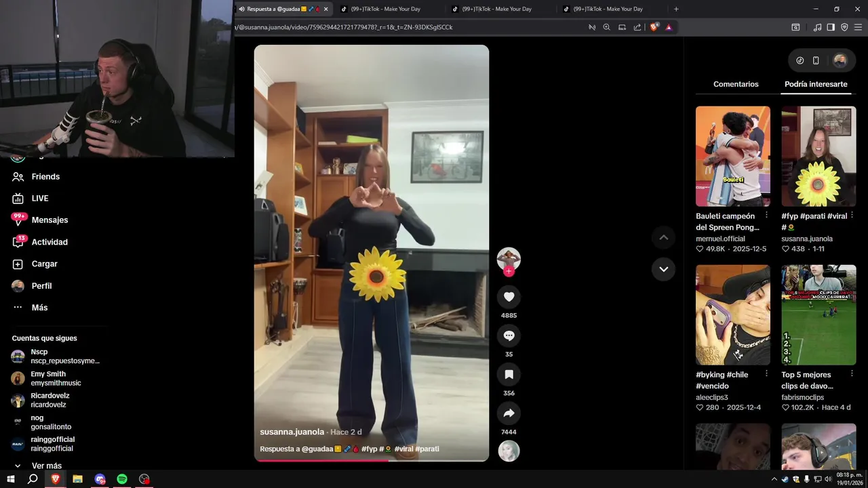Like the video with the heart icon
868x488 pixels.
pyautogui.click(x=509, y=297)
